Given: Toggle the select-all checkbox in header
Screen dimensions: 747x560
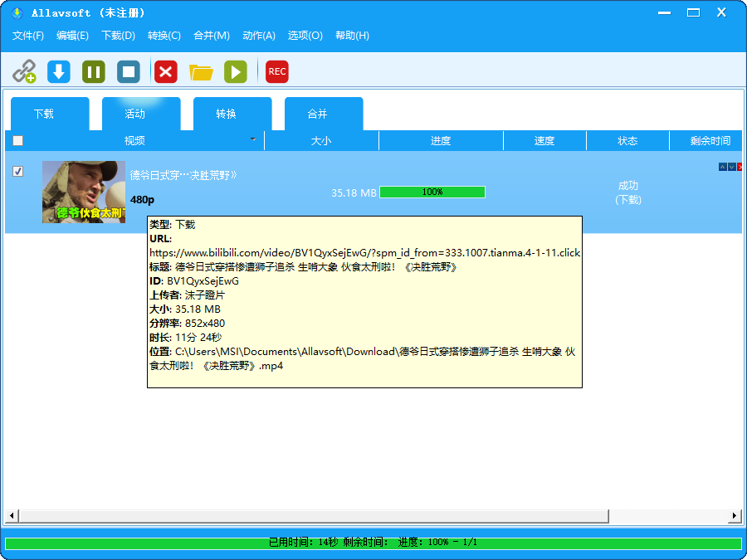Looking at the screenshot, I should [x=17, y=140].
